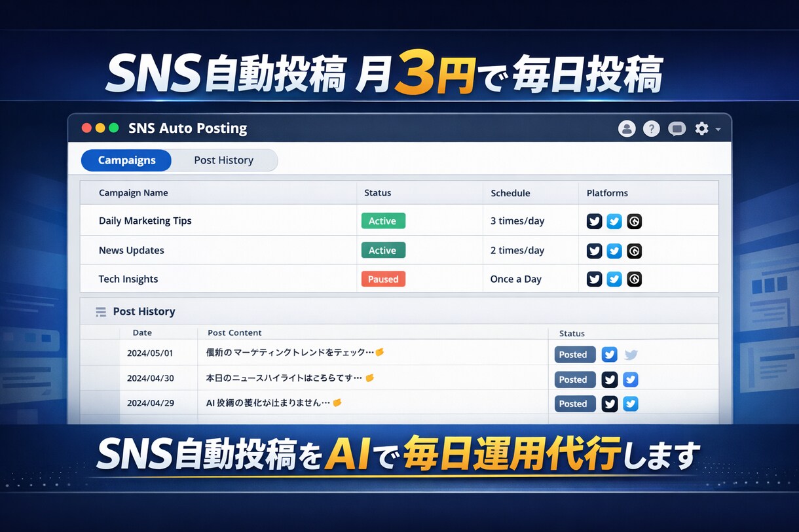The image size is (799, 532).
Task: Click the Twitter icon for Tech Insights
Action: pos(614,279)
